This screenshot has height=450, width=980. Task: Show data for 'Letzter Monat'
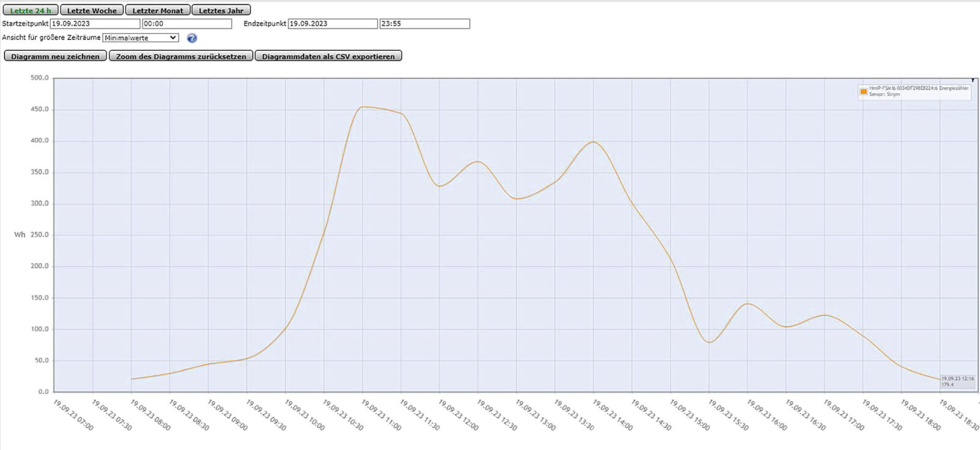[157, 10]
